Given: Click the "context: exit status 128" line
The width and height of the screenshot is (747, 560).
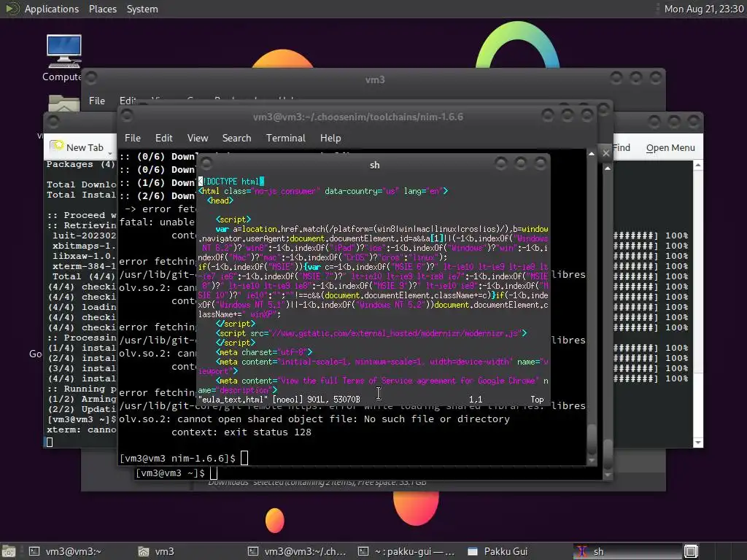Looking at the screenshot, I should tap(241, 432).
